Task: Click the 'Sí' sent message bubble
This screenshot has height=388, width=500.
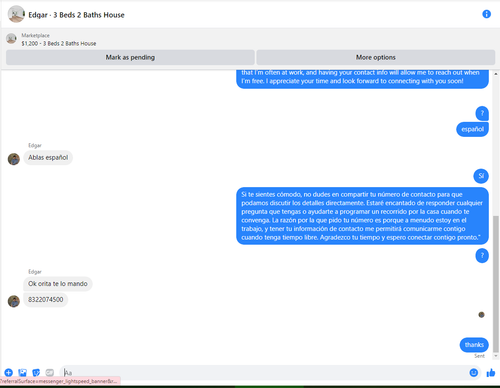Action: pos(481,176)
